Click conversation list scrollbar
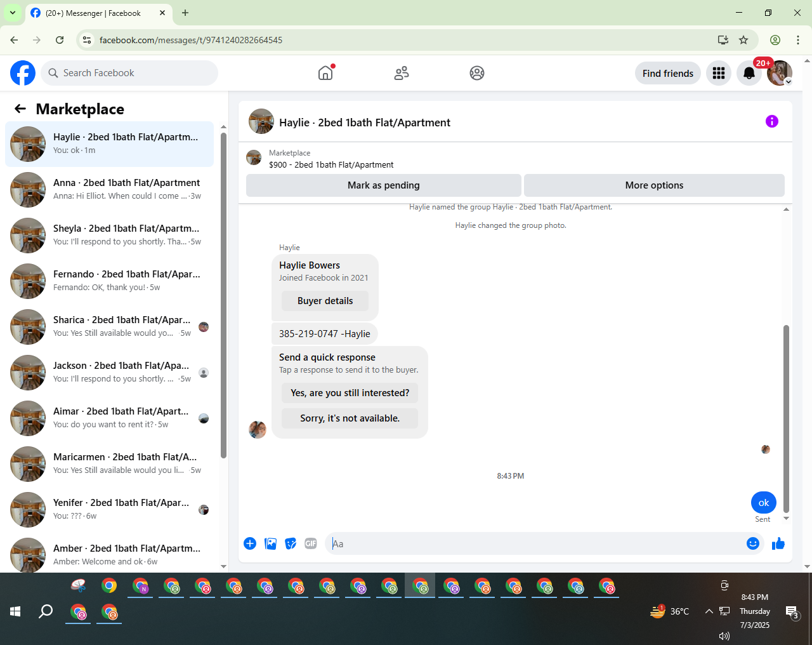The width and height of the screenshot is (812, 645). tap(223, 295)
